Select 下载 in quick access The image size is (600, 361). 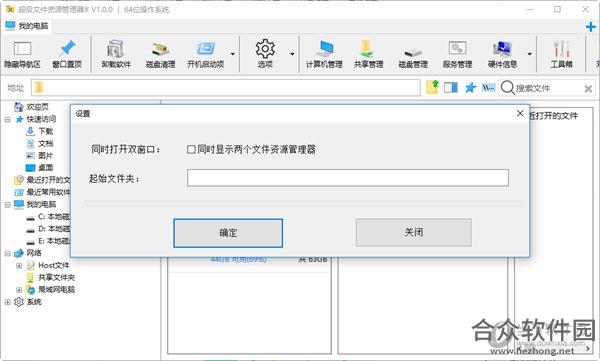(46, 131)
